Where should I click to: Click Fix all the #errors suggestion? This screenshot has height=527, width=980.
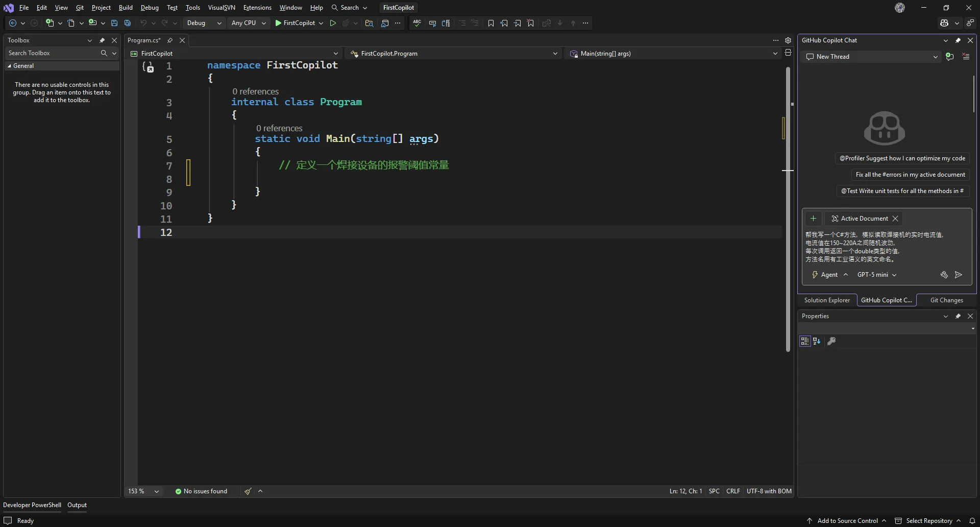point(910,175)
